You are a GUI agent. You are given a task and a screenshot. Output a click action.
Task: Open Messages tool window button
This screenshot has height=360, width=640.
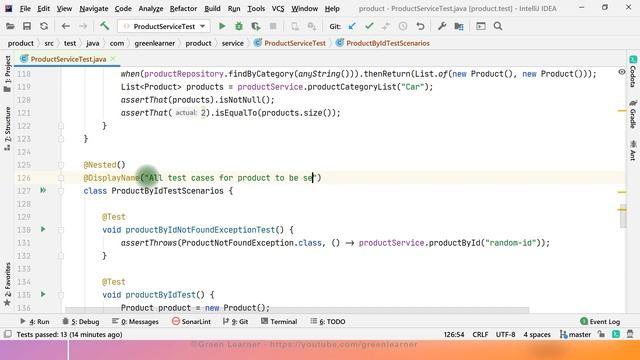pos(135,322)
